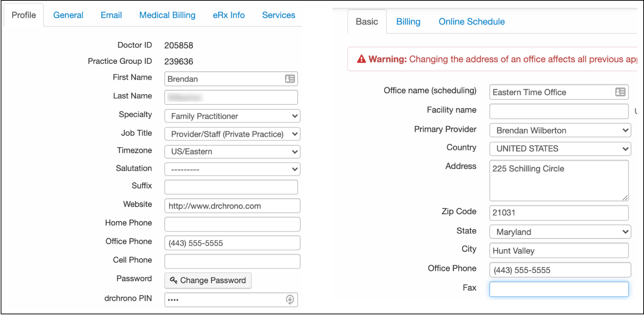Go to the Online Schedule tab

(x=471, y=22)
